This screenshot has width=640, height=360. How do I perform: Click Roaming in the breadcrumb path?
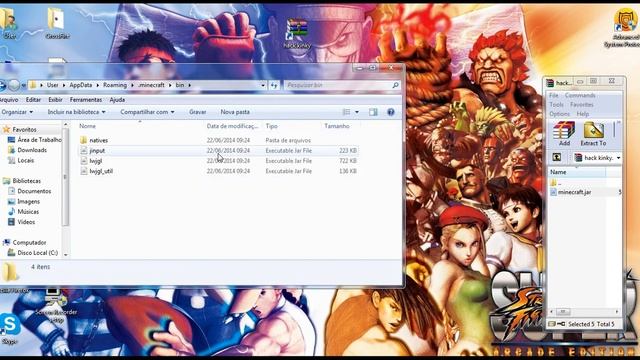115,85
